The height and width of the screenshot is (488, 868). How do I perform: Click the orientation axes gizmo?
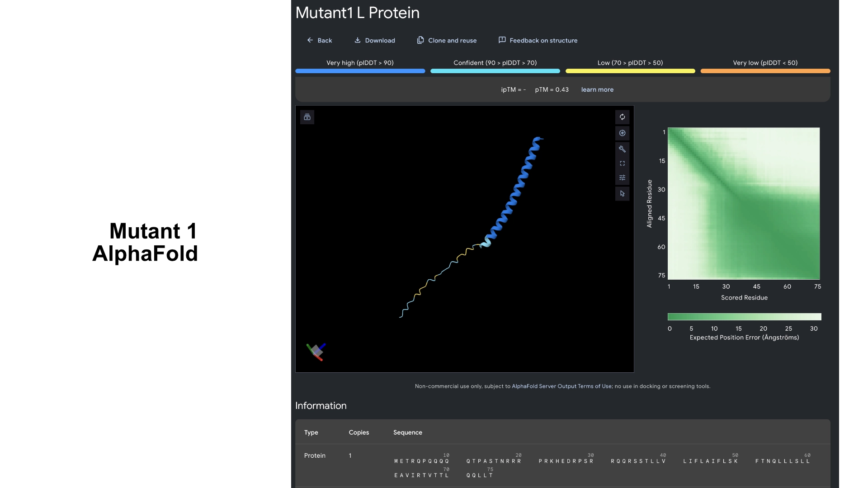(x=316, y=352)
